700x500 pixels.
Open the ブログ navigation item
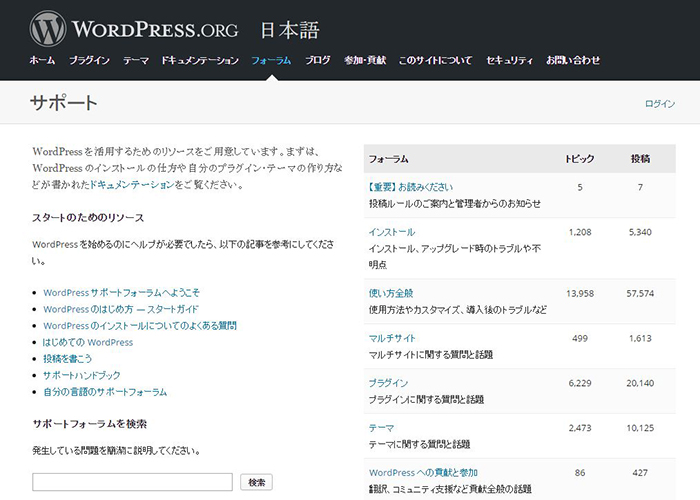(x=318, y=60)
